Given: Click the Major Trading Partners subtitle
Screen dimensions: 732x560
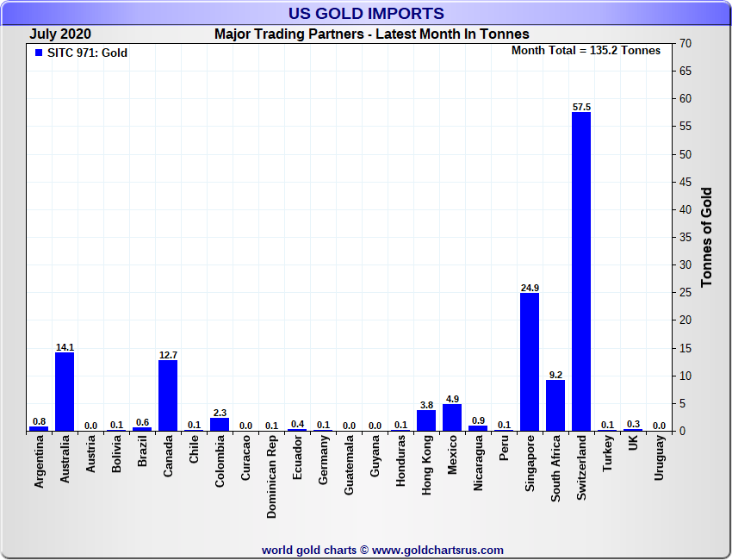Looking at the screenshot, I should [371, 34].
